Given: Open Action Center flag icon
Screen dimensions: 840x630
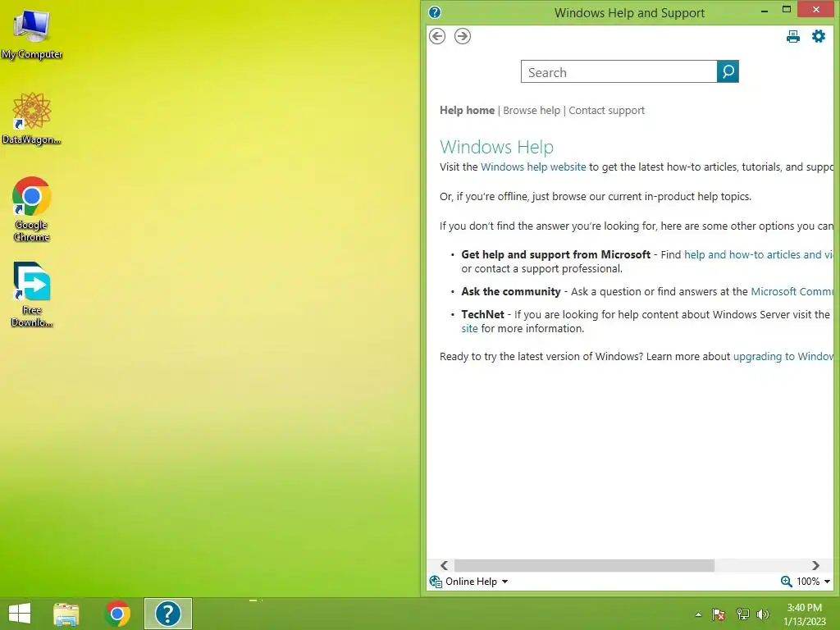Looking at the screenshot, I should (719, 614).
